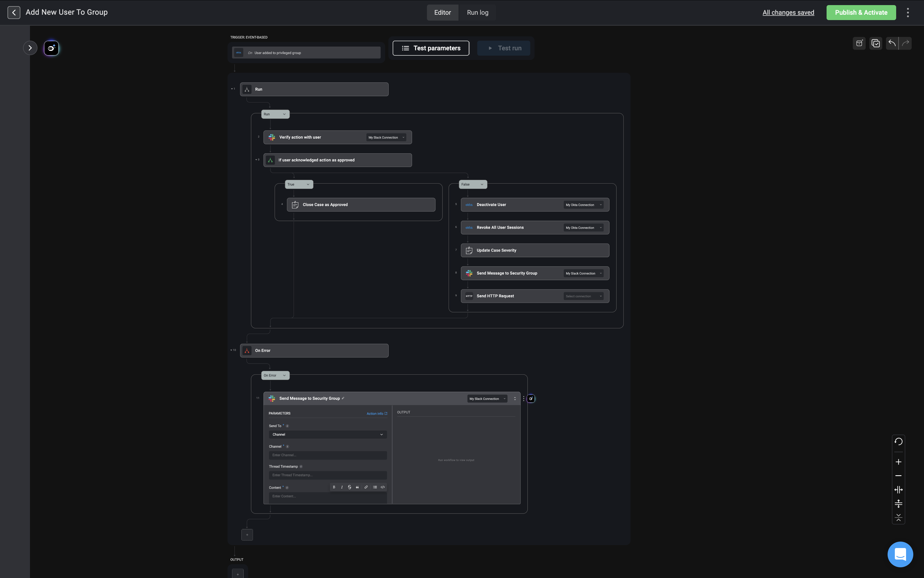The image size is (924, 578).
Task: Click the zoom in plus icon
Action: tap(898, 462)
